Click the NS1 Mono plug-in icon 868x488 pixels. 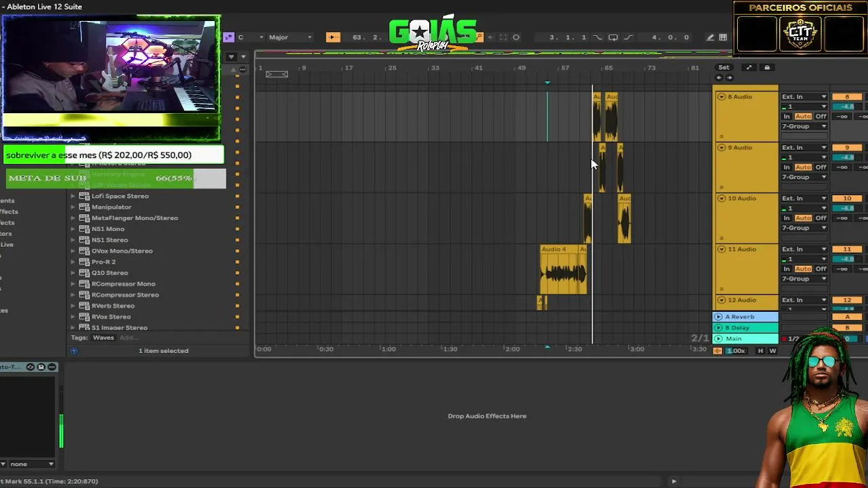(84, 229)
